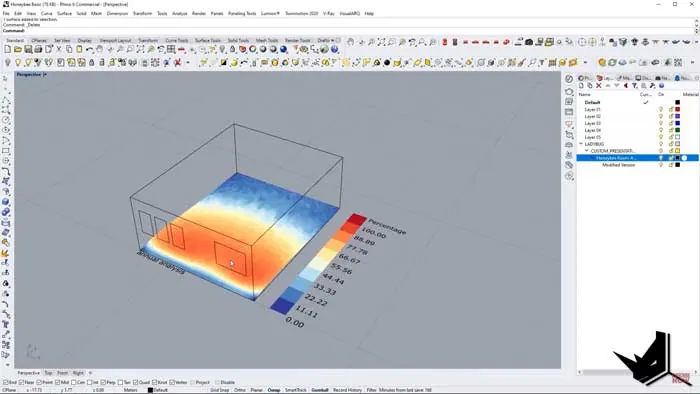Screen dimensions: 700x394
Task: Click the gray Hide objects lightbulb icon
Action: [8, 62]
